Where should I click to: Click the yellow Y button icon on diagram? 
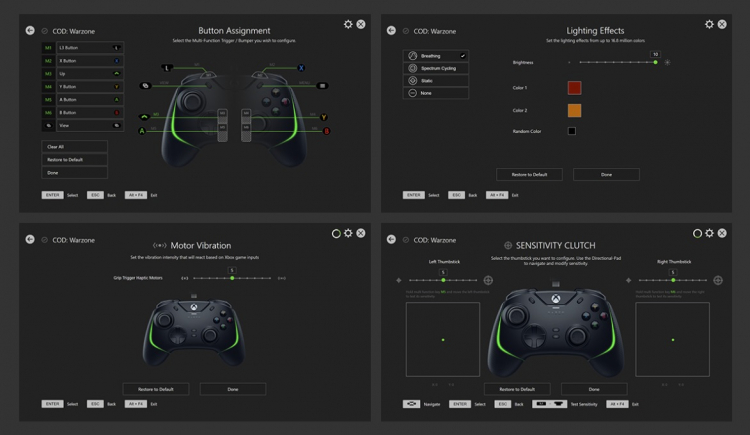click(x=324, y=117)
